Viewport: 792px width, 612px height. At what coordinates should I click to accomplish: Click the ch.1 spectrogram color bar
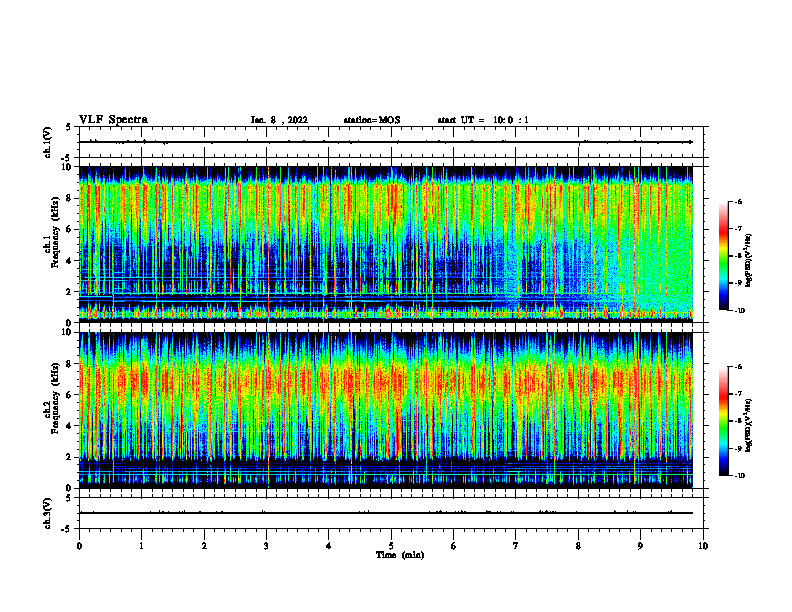[x=724, y=256]
